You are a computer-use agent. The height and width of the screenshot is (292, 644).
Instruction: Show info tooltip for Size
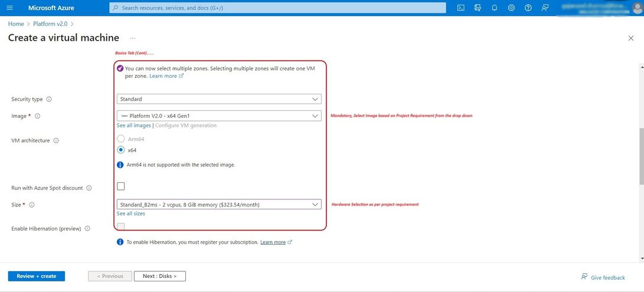tap(32, 205)
